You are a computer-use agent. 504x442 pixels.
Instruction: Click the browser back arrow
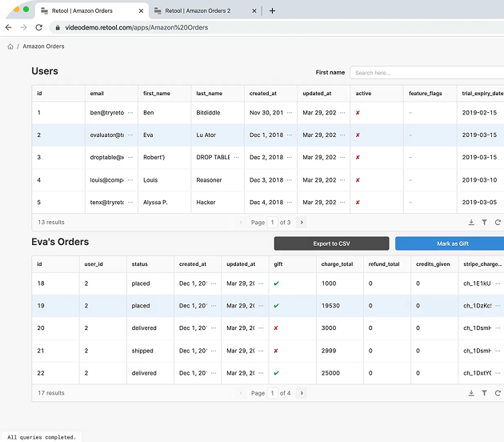[9, 28]
